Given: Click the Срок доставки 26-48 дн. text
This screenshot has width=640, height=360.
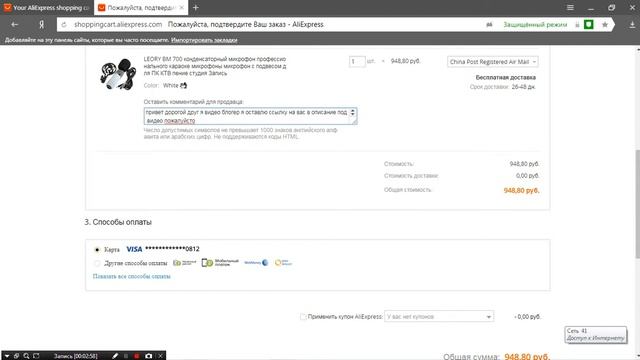Looking at the screenshot, I should [502, 87].
